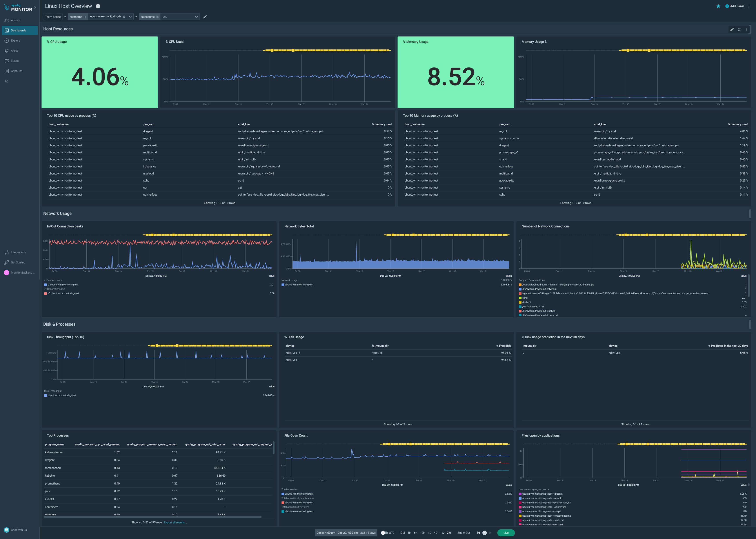Screen dimensions: 756x539
Task: Click the dashboard info icon beside title
Action: 98,6
